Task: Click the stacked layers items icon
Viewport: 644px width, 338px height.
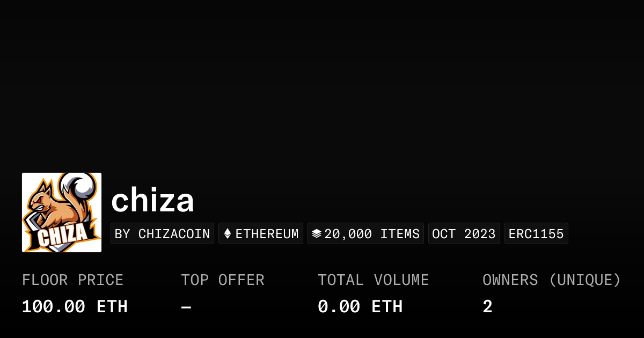Action: pyautogui.click(x=317, y=234)
